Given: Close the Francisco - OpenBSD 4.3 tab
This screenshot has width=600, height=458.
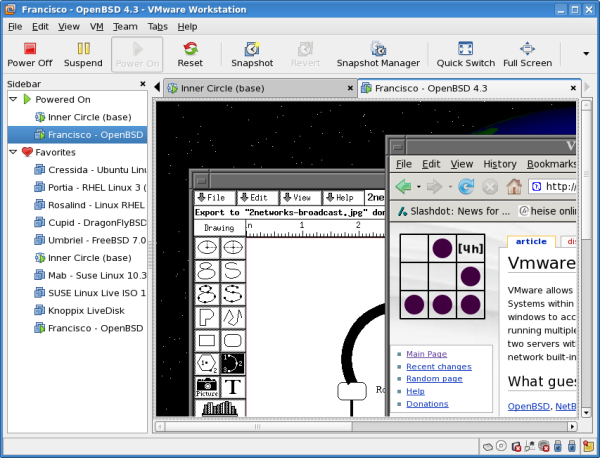Looking at the screenshot, I should click(x=573, y=88).
